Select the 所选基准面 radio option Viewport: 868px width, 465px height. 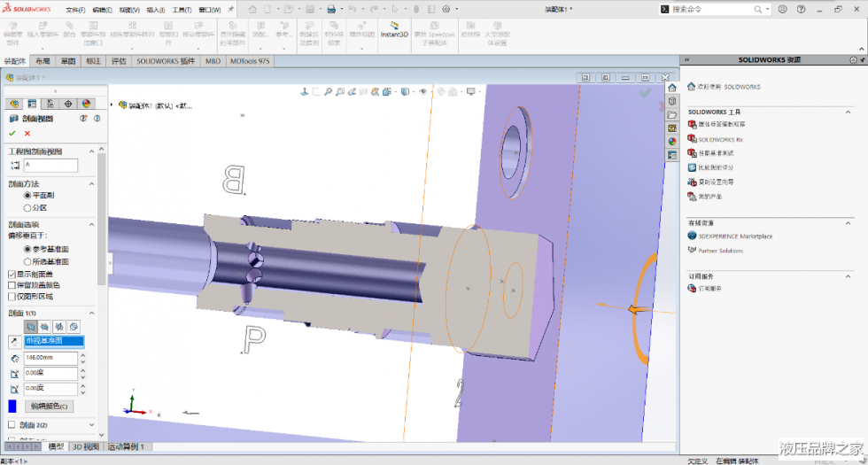pos(27,262)
